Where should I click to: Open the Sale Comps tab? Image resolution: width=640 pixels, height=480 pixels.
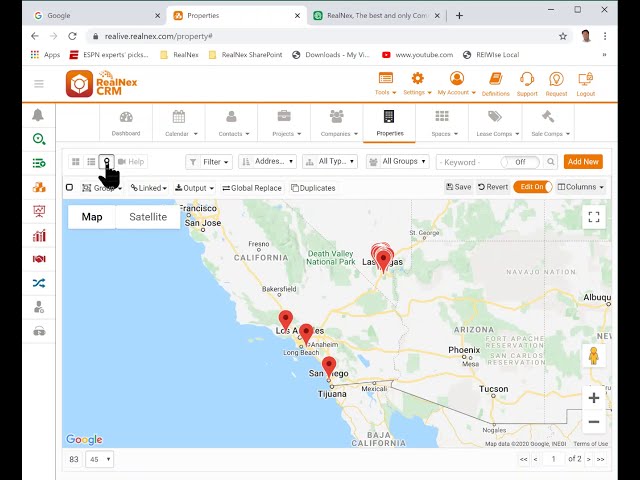coord(548,123)
